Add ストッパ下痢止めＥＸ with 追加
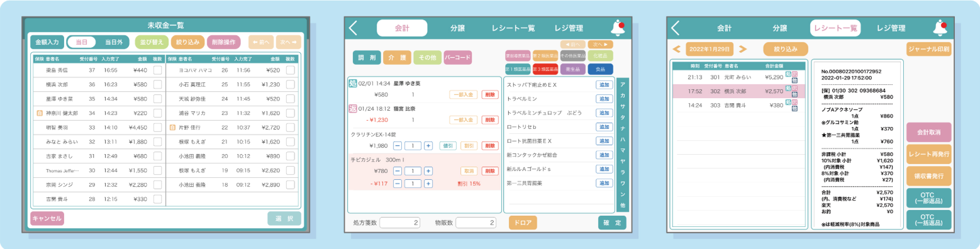This screenshot has width=980, height=249. tap(604, 85)
